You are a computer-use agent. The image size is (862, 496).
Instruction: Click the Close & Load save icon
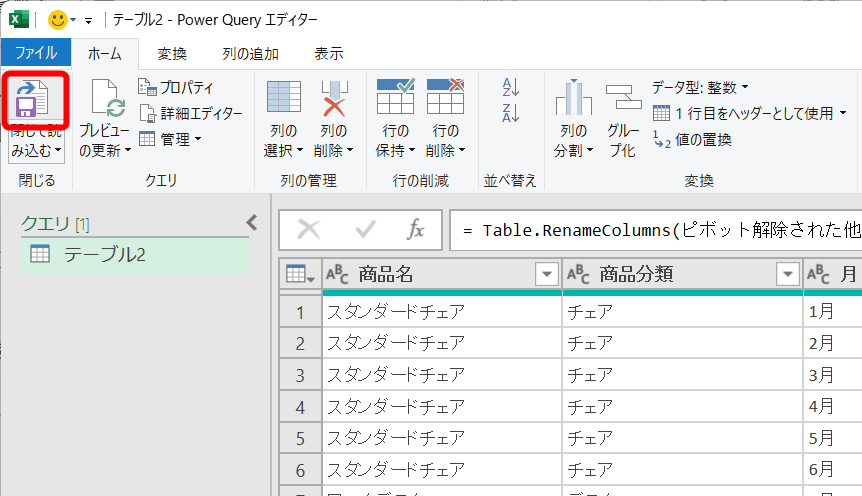tap(32, 99)
